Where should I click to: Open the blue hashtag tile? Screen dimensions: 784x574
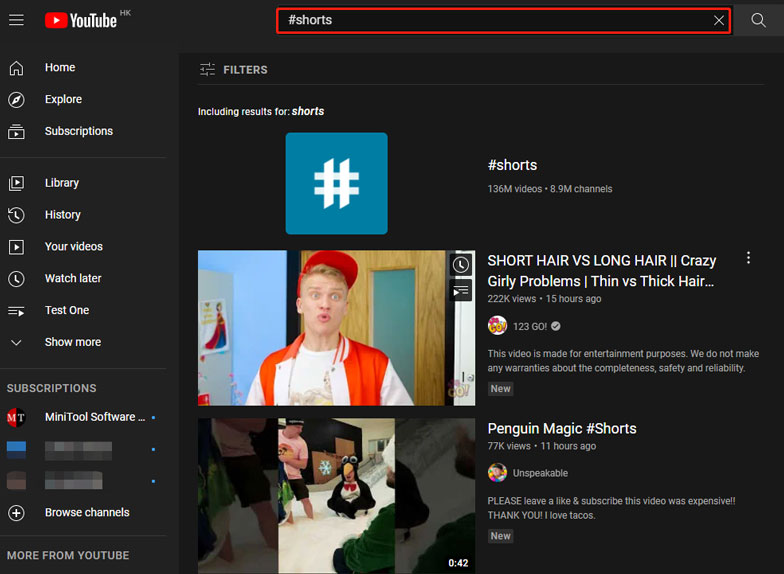(x=336, y=184)
